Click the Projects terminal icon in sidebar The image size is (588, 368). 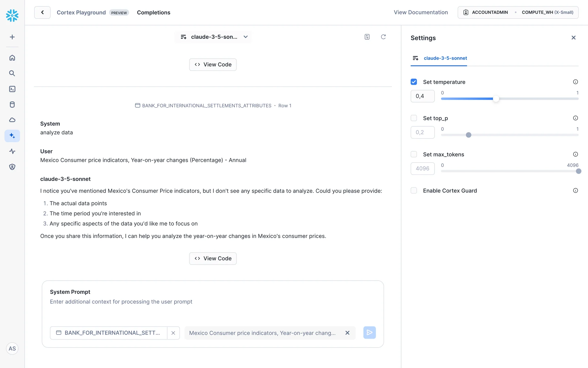(x=12, y=89)
